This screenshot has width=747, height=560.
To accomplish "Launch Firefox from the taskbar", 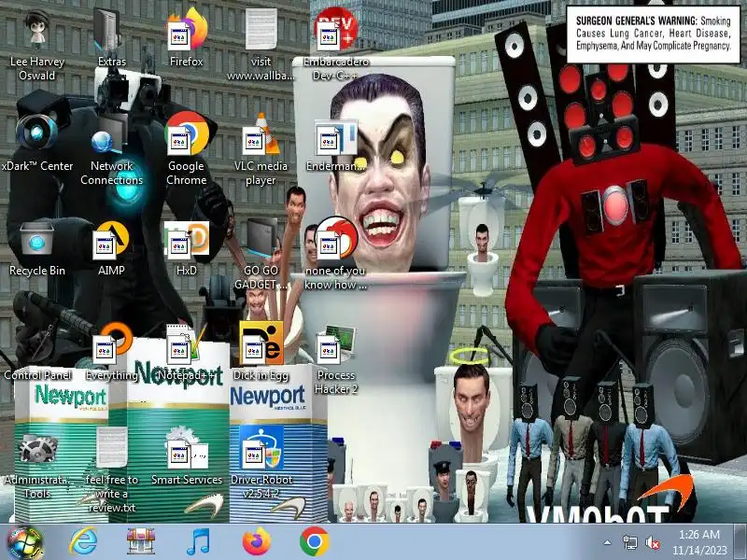I will (256, 542).
